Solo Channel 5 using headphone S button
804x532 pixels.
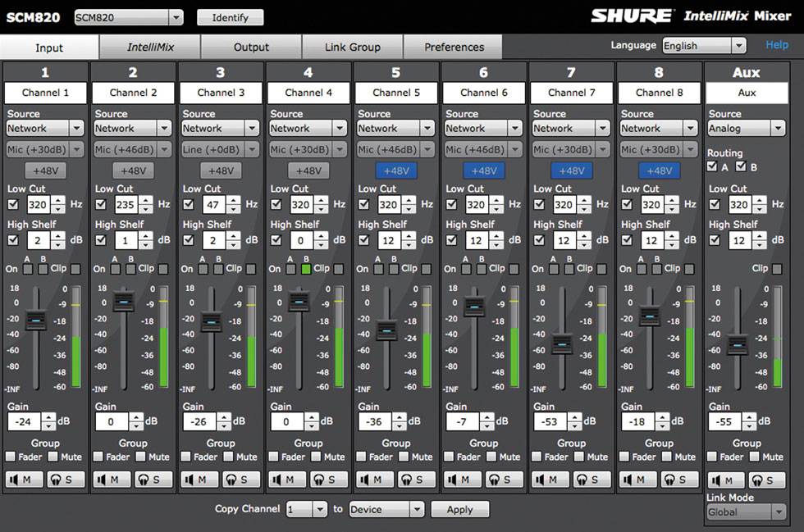(x=417, y=480)
